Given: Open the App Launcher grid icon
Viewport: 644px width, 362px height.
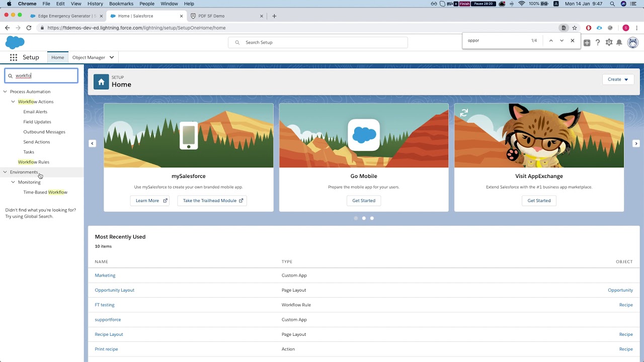Looking at the screenshot, I should point(14,57).
